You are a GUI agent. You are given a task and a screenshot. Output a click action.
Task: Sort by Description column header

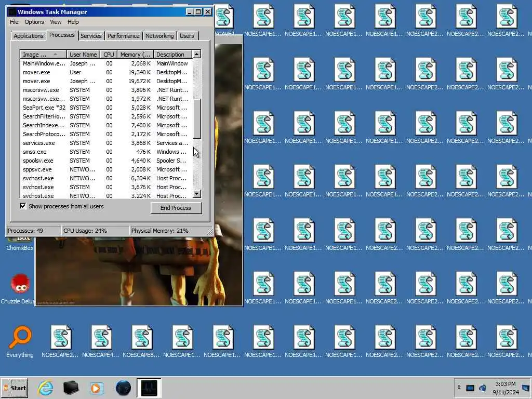172,54
